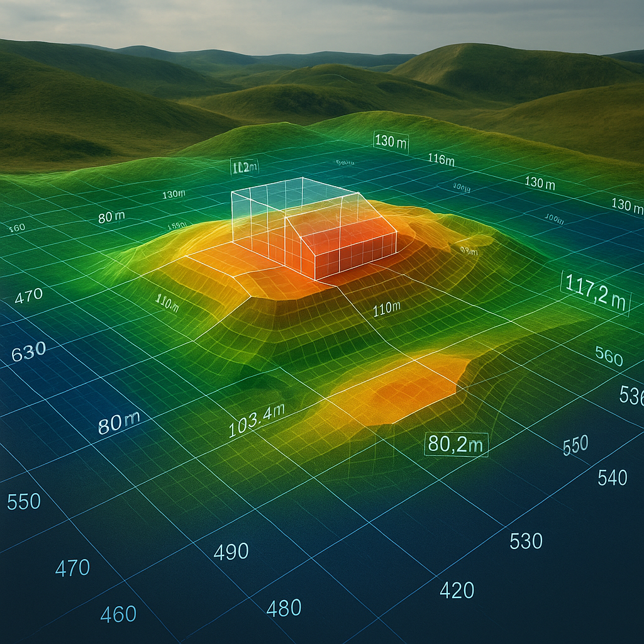Click the 103.4m distance label

[x=257, y=421]
